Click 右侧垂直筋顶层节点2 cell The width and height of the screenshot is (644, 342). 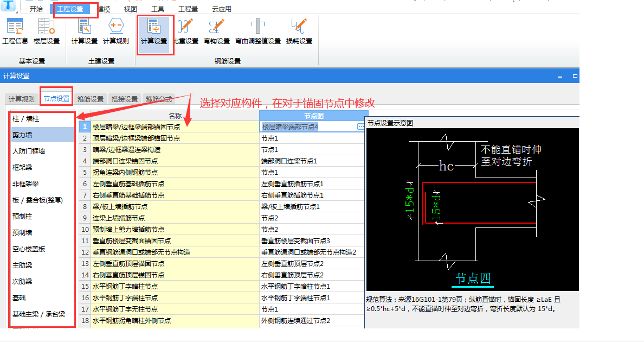point(312,275)
